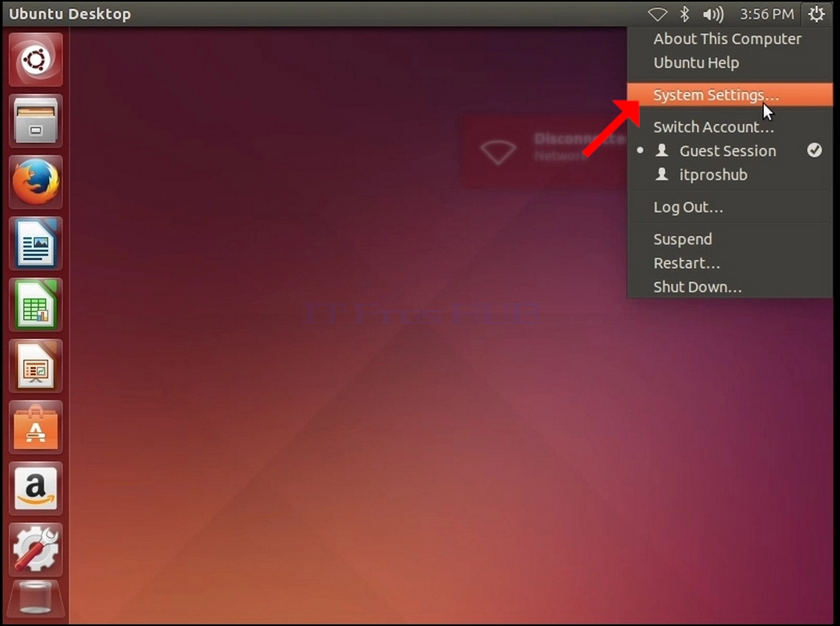Open LibreOffice Calc spreadsheet icon
Image resolution: width=840 pixels, height=626 pixels.
point(36,305)
